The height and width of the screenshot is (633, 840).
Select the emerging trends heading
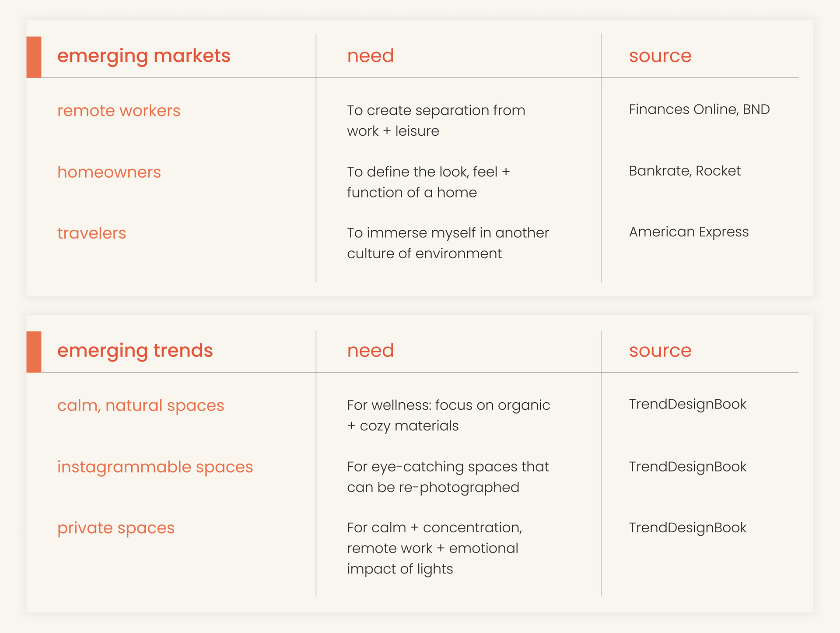135,351
